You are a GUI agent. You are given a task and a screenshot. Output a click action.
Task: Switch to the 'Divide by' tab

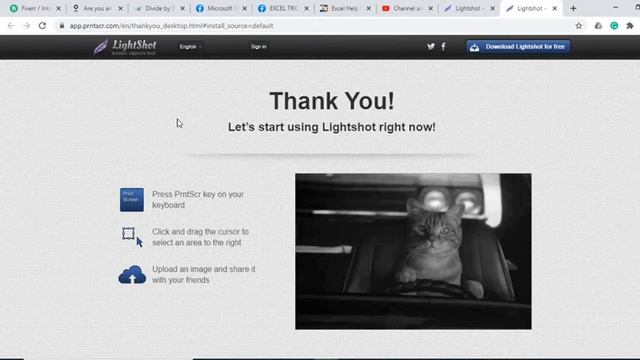(x=159, y=8)
